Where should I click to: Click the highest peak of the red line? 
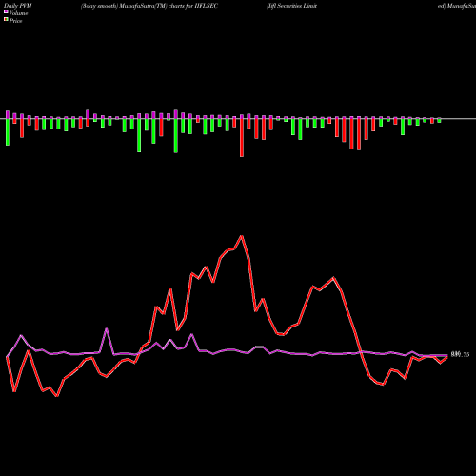coord(242,236)
